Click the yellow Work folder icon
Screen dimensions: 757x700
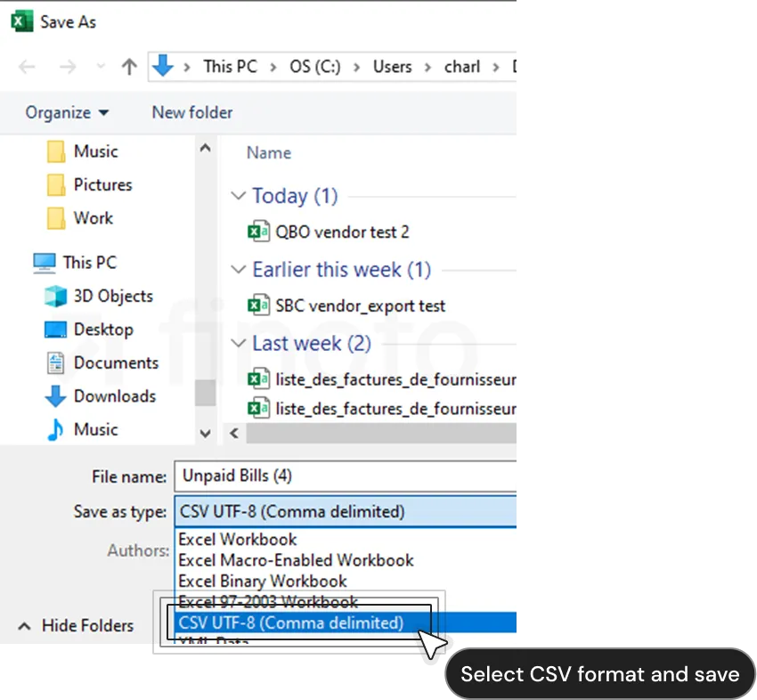coord(56,218)
